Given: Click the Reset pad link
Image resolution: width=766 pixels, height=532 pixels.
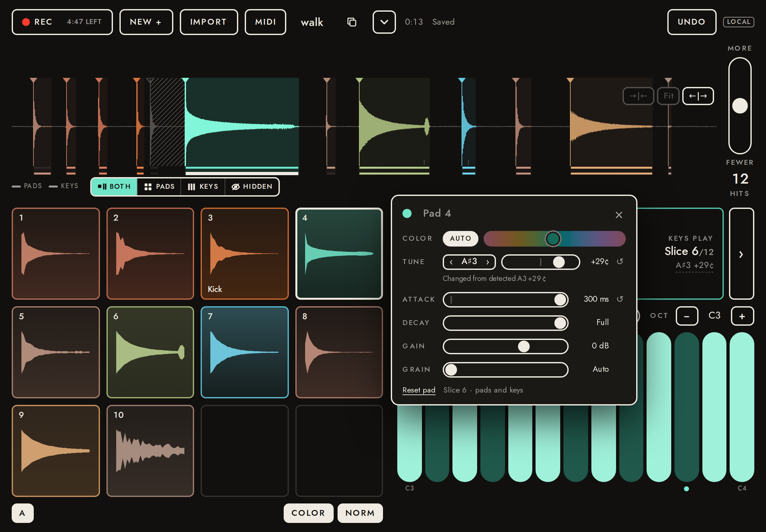Looking at the screenshot, I should 418,390.
